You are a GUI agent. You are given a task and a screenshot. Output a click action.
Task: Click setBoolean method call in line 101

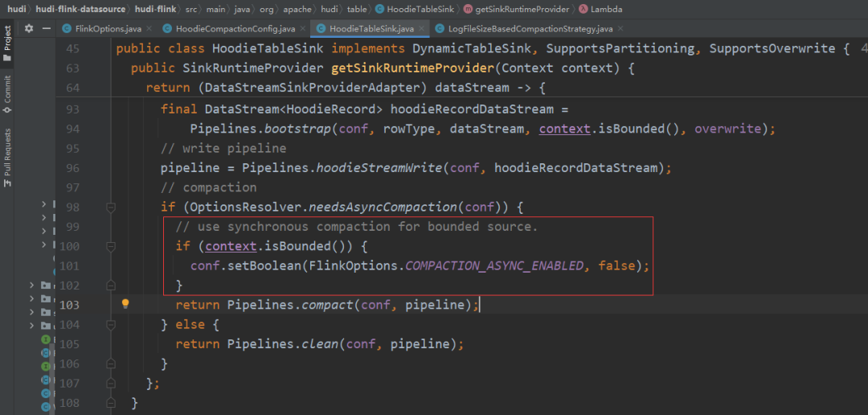(264, 266)
